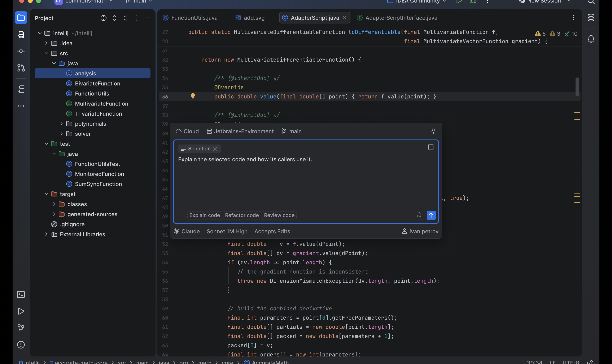Open the Pull Requests tool icon
Viewport: 612px width, 364px height.
(x=21, y=68)
